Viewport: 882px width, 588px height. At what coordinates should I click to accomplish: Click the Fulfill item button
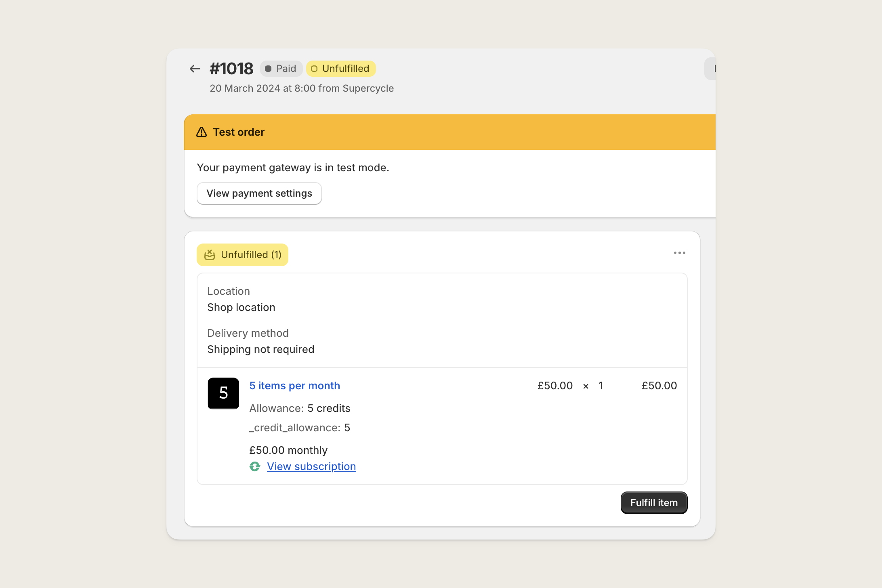click(654, 503)
